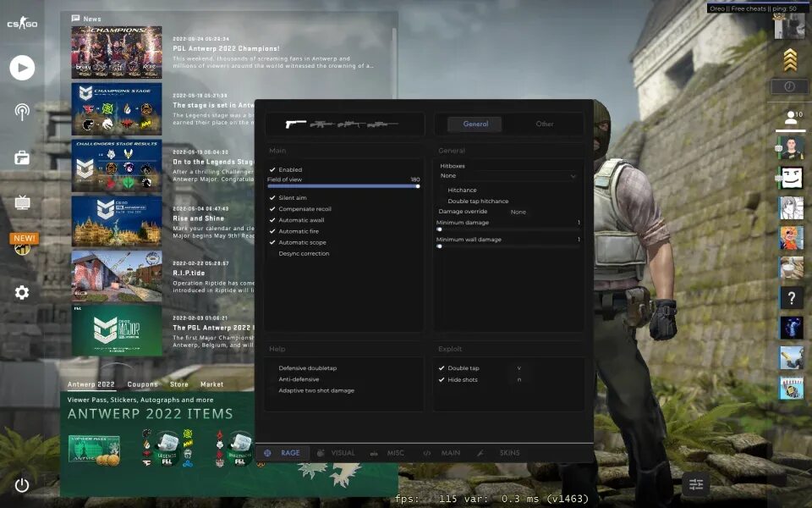This screenshot has width=812, height=508.
Task: Click the power quit icon
Action: [22, 485]
